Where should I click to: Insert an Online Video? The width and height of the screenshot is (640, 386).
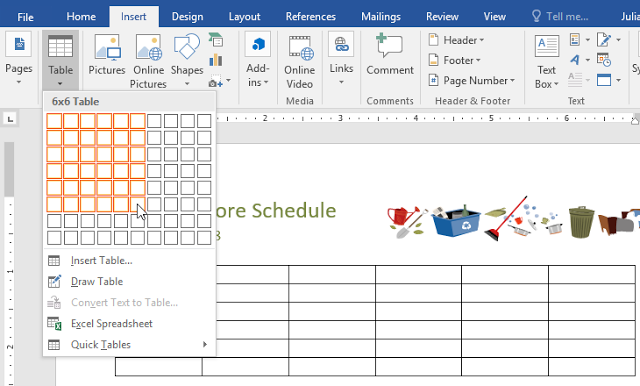(x=301, y=48)
